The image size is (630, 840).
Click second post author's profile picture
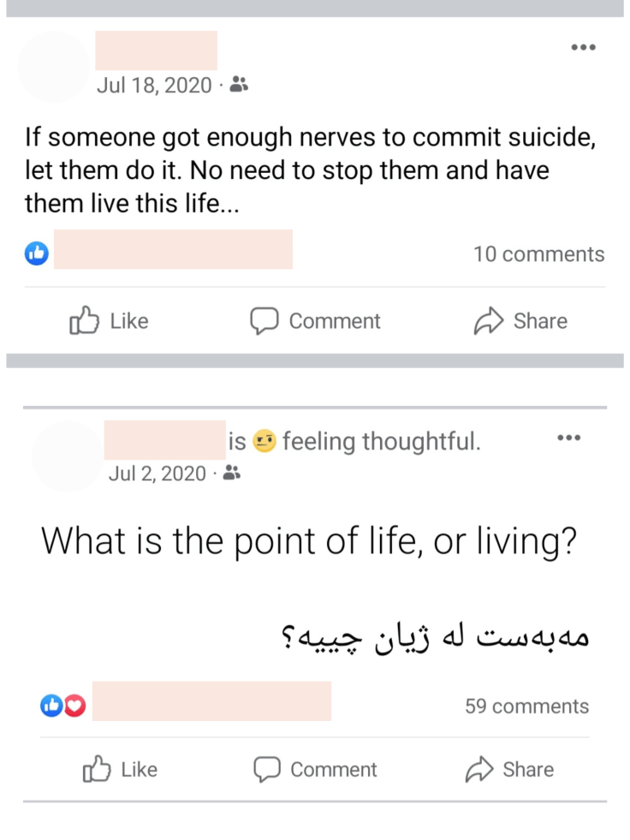(x=67, y=456)
